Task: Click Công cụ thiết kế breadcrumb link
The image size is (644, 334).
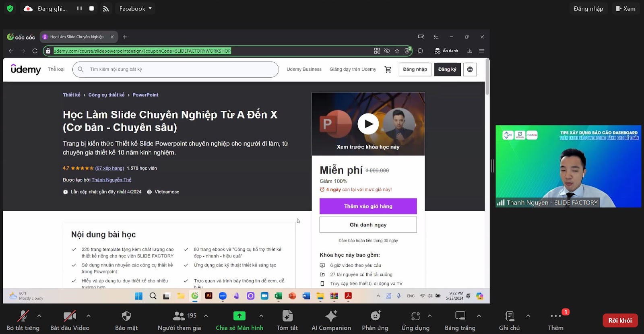Action: pos(106,95)
